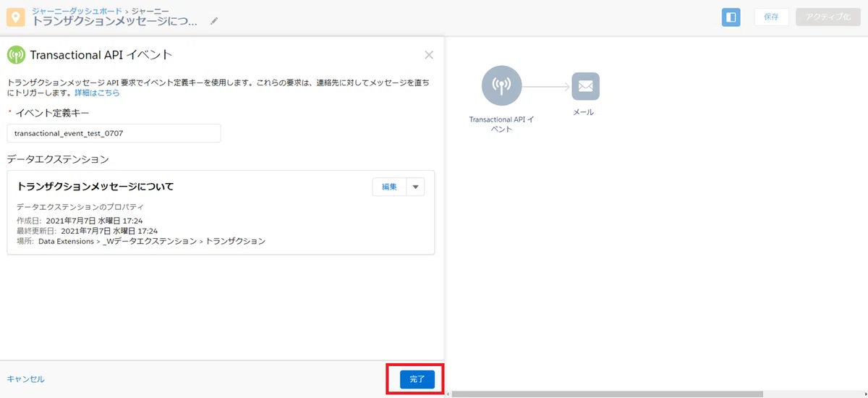Click the data extension name トランザクションメッセージについて
868x398 pixels.
(95, 187)
